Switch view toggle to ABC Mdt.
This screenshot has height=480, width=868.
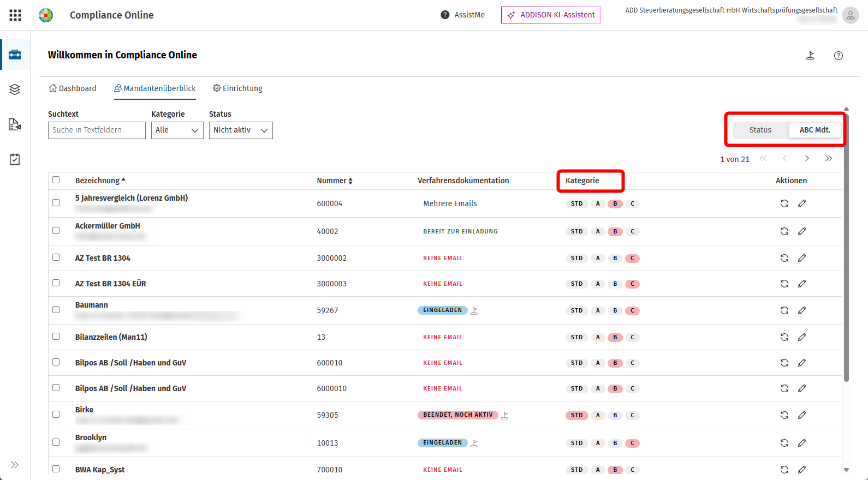tap(815, 130)
